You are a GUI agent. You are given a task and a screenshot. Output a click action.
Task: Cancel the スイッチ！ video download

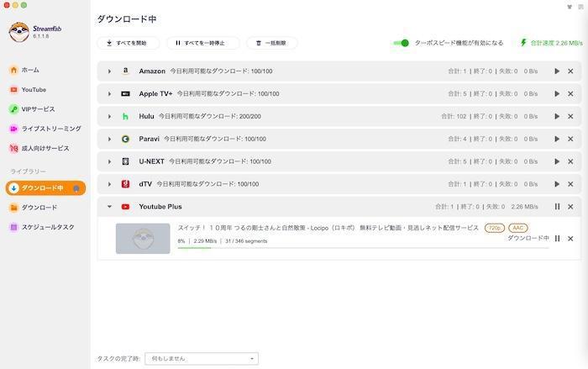pyautogui.click(x=570, y=239)
